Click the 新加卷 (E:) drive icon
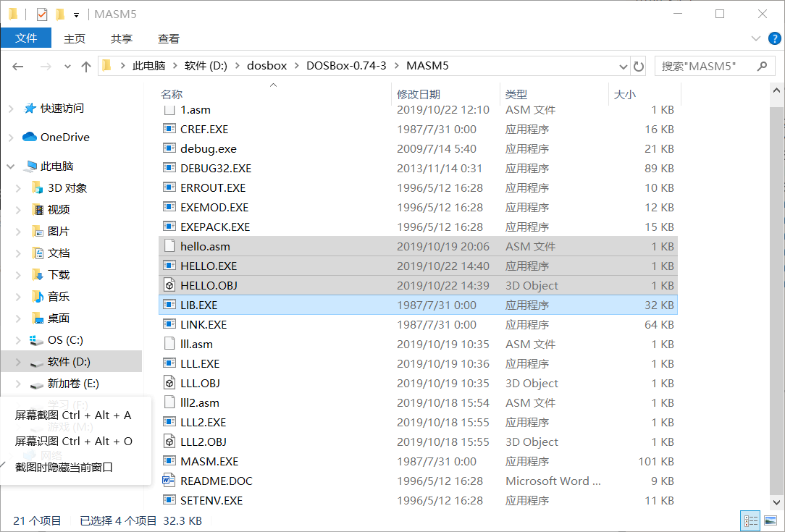 36,384
